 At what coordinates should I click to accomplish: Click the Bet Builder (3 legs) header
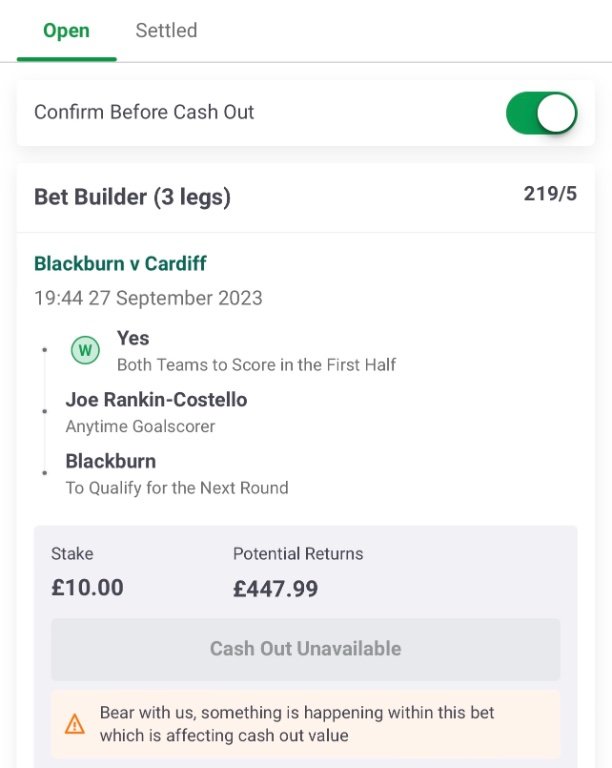click(132, 197)
